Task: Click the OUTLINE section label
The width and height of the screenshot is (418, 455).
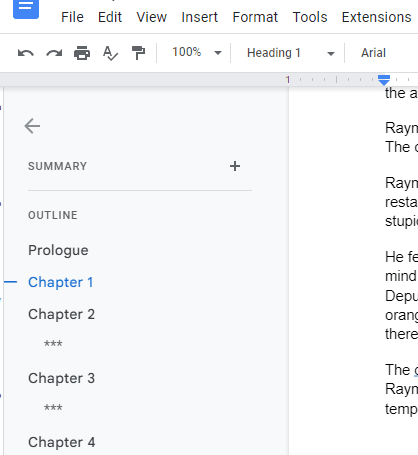Action: (x=53, y=215)
